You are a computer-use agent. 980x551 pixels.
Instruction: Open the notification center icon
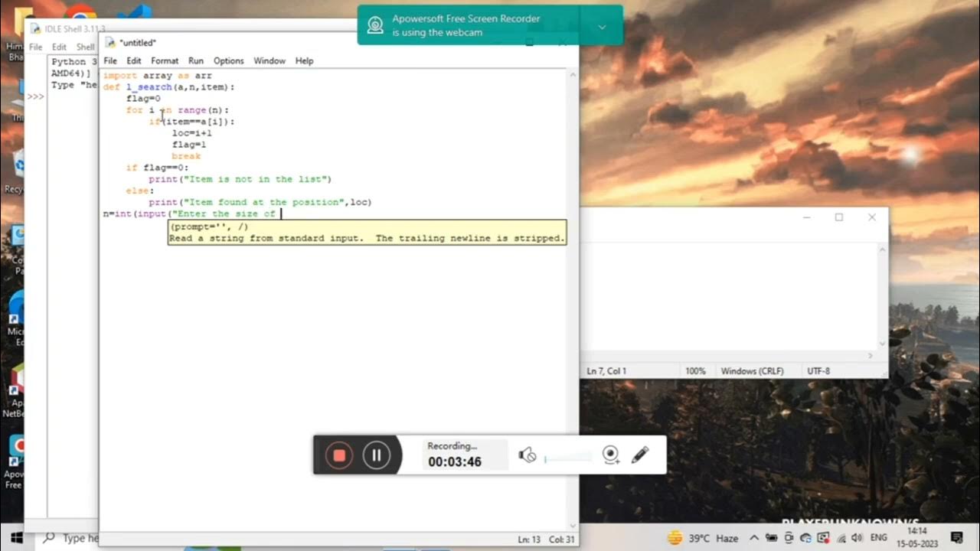[955, 538]
